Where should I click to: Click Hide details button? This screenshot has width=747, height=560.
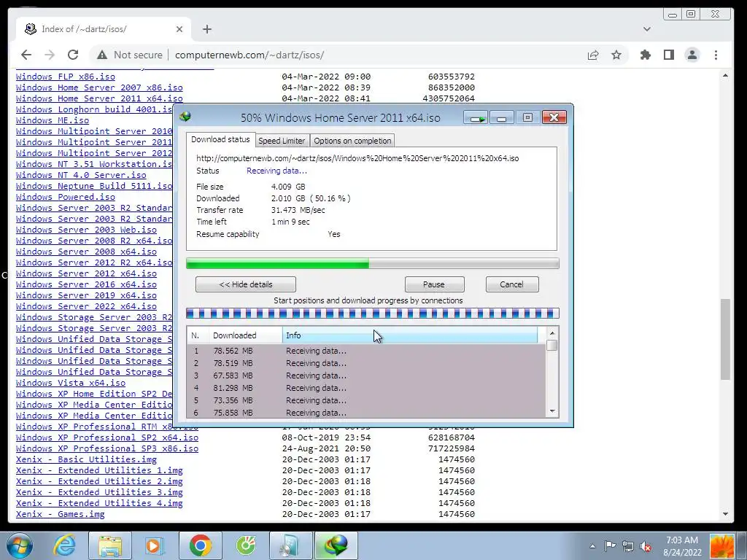[246, 284]
